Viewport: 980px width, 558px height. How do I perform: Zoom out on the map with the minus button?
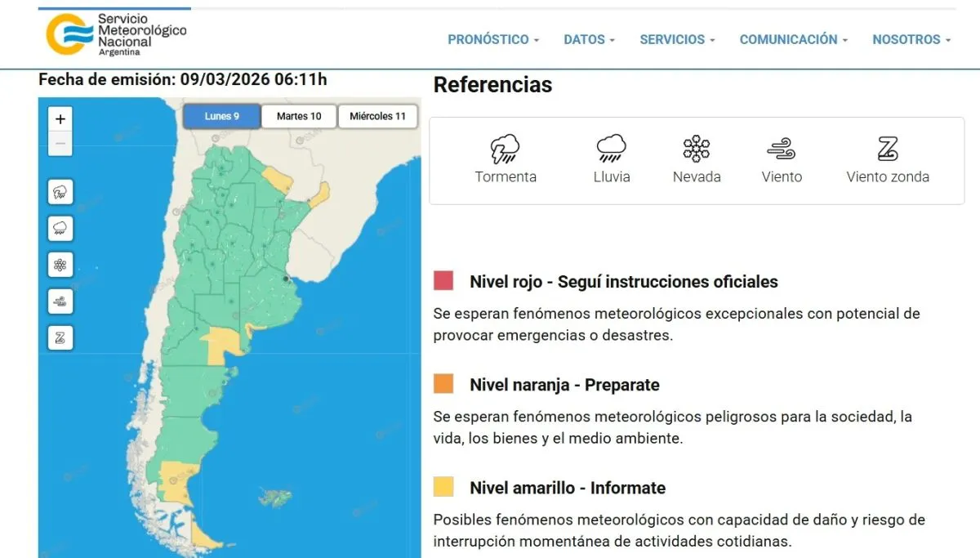[60, 142]
